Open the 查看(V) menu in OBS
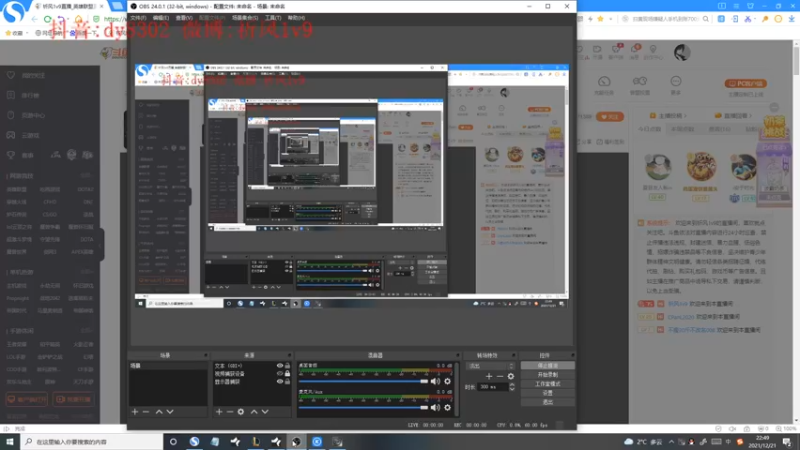Viewport: 800px width, 450px height. coord(184,18)
